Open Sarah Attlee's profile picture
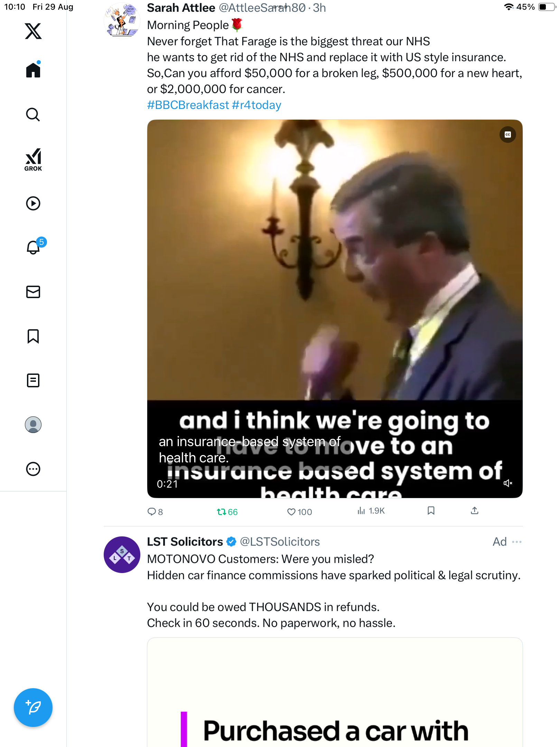560x747 pixels. tap(122, 21)
